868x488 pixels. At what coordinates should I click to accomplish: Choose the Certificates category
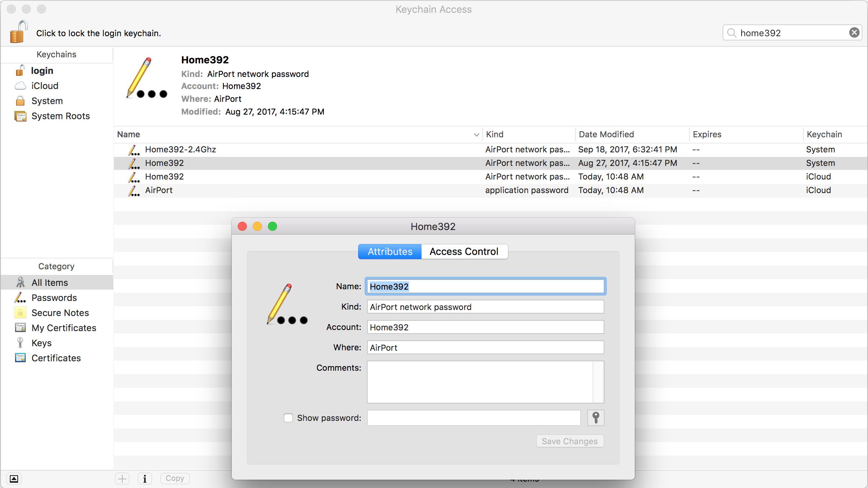tap(57, 358)
